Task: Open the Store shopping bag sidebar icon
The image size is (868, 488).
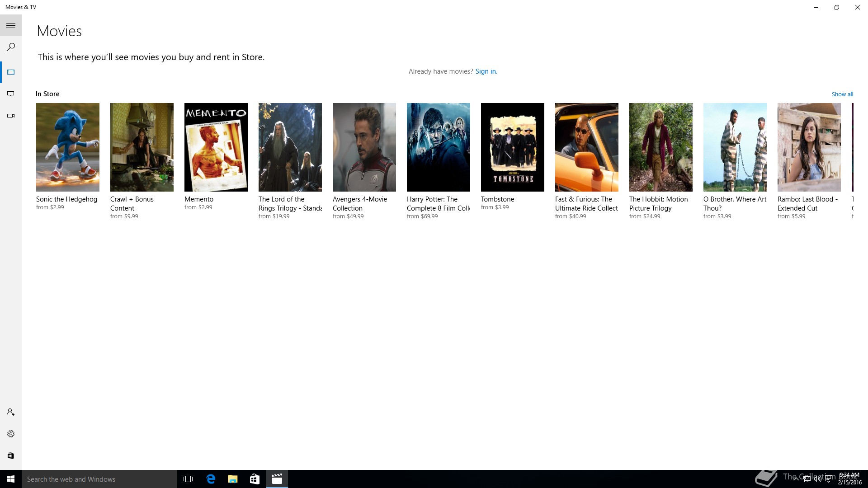Action: click(x=11, y=455)
